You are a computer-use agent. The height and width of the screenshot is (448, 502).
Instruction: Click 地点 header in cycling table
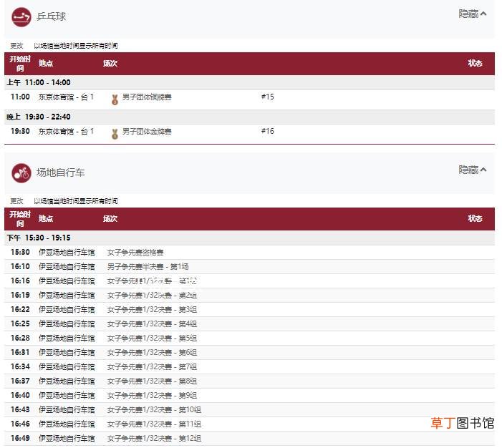click(46, 218)
